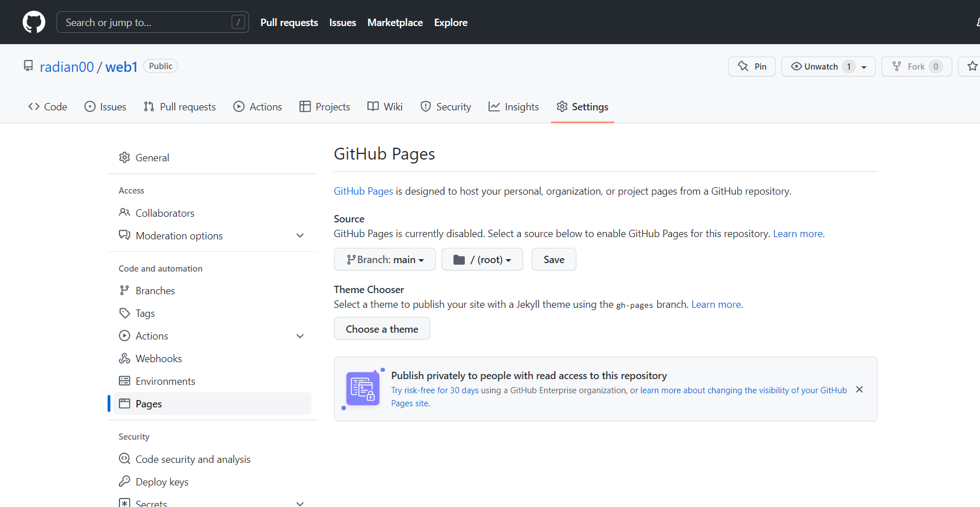Click the Pages browser icon
The height and width of the screenshot is (507, 980).
[x=125, y=403]
